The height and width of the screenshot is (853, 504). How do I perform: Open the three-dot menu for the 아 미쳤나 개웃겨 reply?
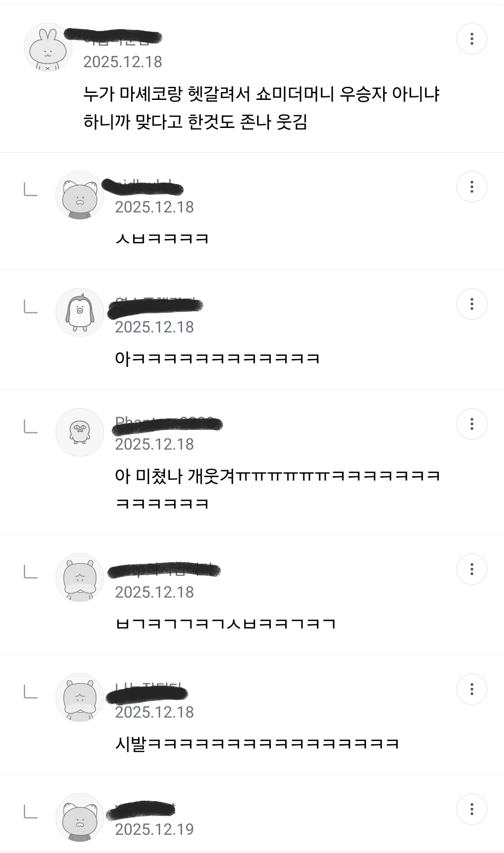(472, 424)
